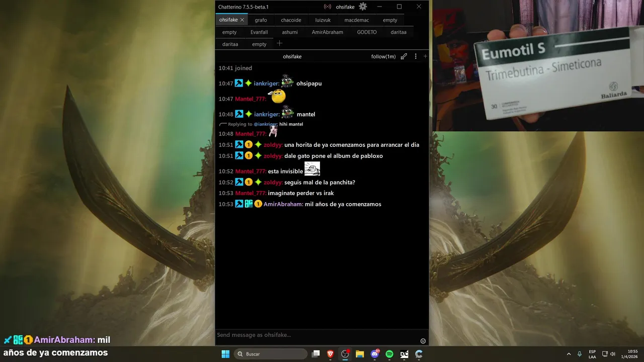Switch to the luizvuk tab
This screenshot has width=644, height=362.
pos(323,20)
